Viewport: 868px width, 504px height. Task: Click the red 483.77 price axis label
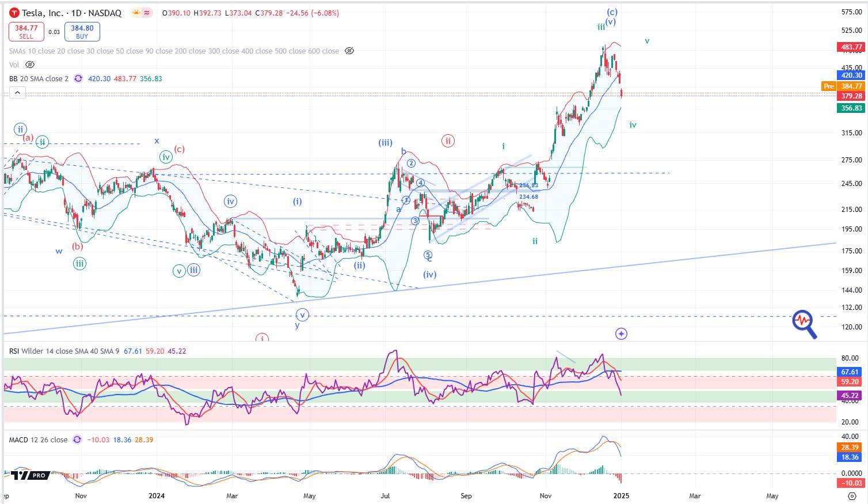851,47
